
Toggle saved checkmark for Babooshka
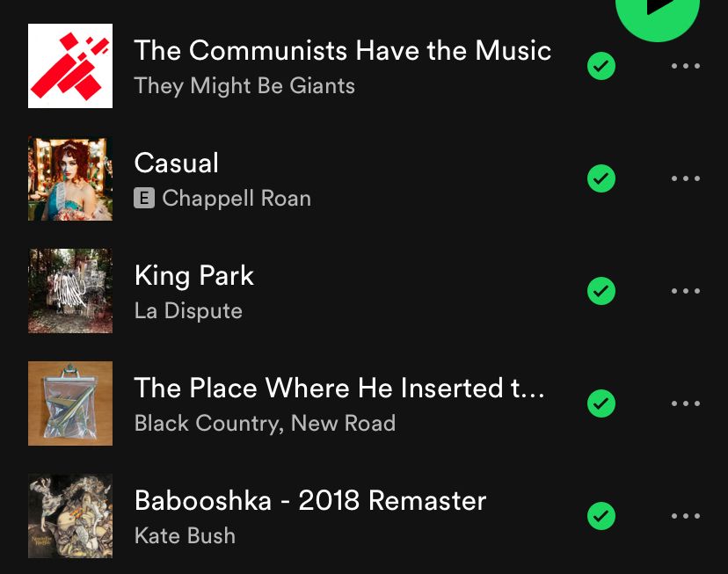tap(601, 515)
